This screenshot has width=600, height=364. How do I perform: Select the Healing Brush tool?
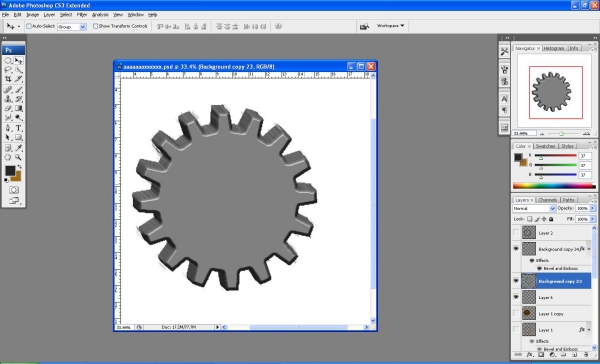(8, 90)
